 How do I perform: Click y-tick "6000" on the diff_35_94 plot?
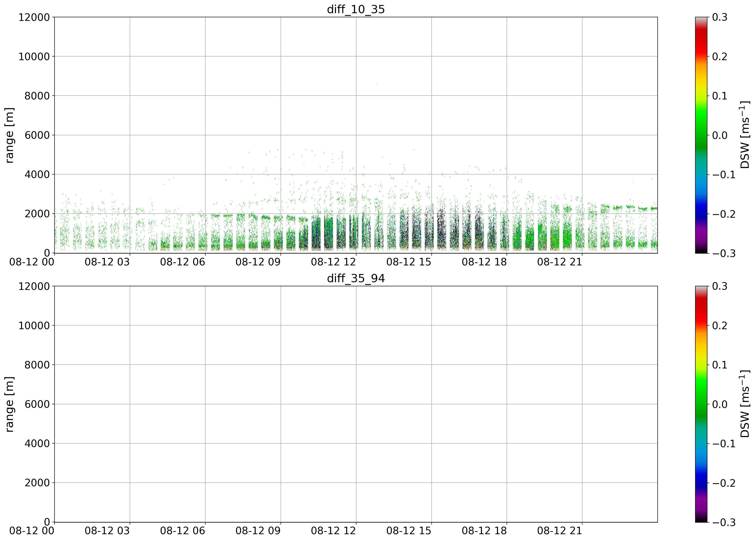point(37,404)
